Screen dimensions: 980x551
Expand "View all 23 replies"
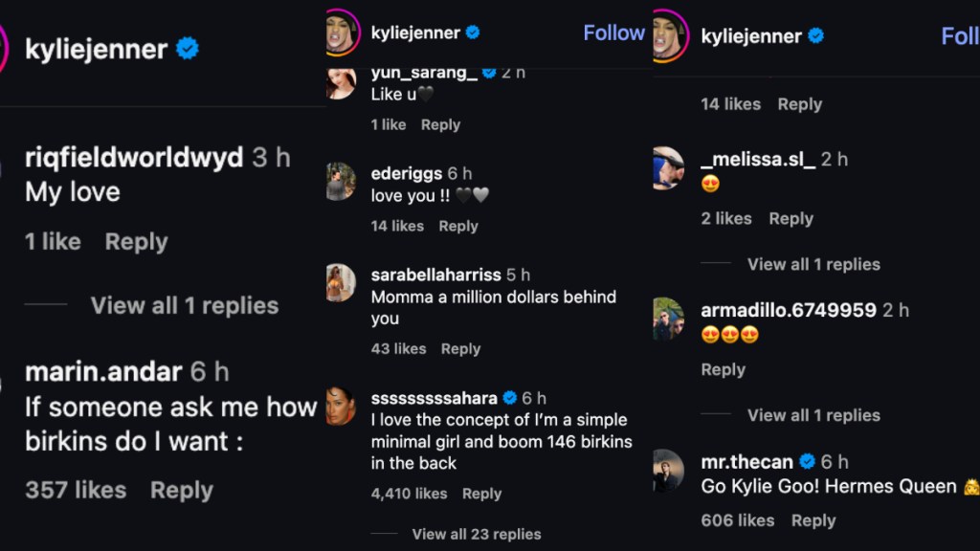(477, 534)
